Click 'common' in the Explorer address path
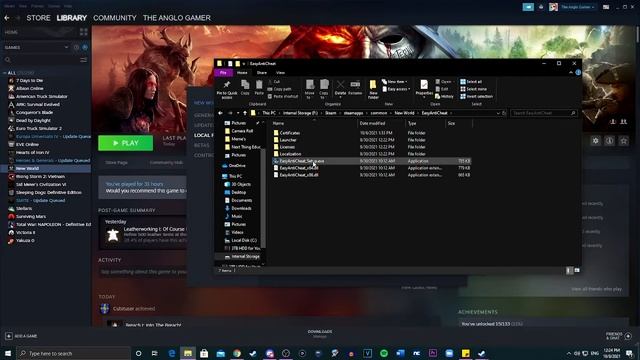Viewport: 640px width, 360px height. (x=378, y=113)
